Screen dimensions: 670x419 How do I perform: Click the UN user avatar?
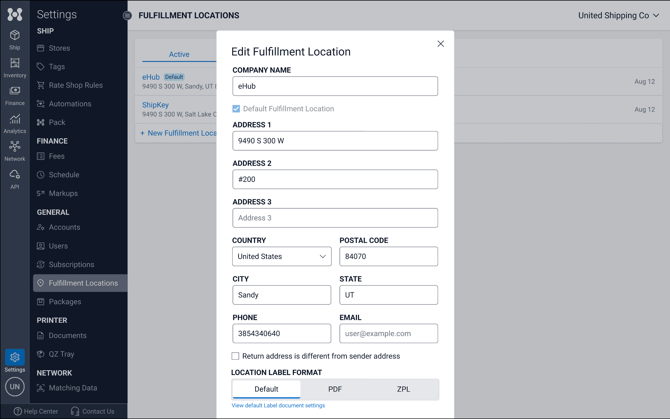[14, 387]
